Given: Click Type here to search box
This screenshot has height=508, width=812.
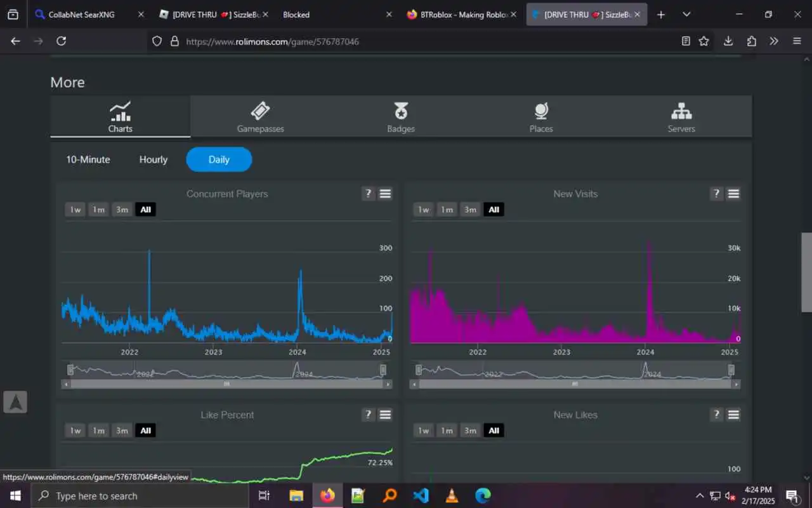Looking at the screenshot, I should (x=140, y=496).
